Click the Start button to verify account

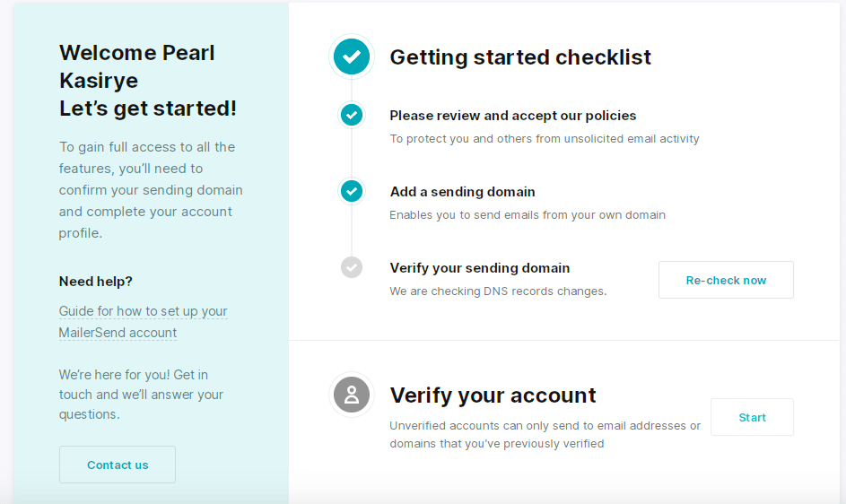tap(752, 417)
